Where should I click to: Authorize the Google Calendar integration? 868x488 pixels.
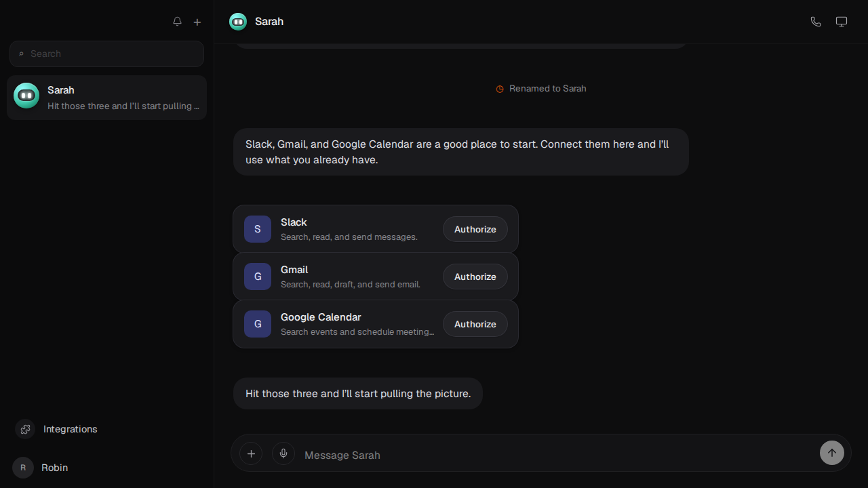click(475, 324)
